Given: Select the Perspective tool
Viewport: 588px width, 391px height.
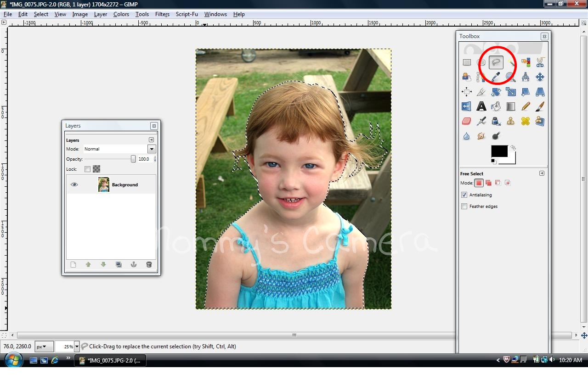Looking at the screenshot, I should [x=540, y=92].
